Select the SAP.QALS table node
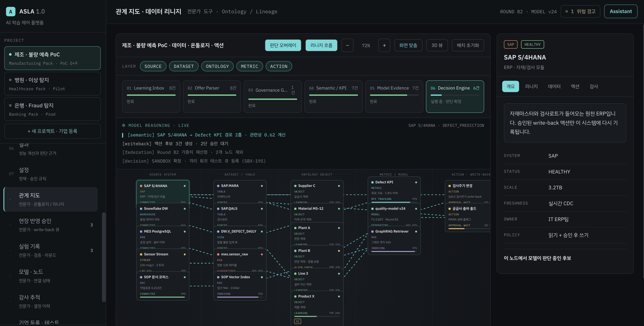The width and height of the screenshot is (644, 326). coord(240,214)
